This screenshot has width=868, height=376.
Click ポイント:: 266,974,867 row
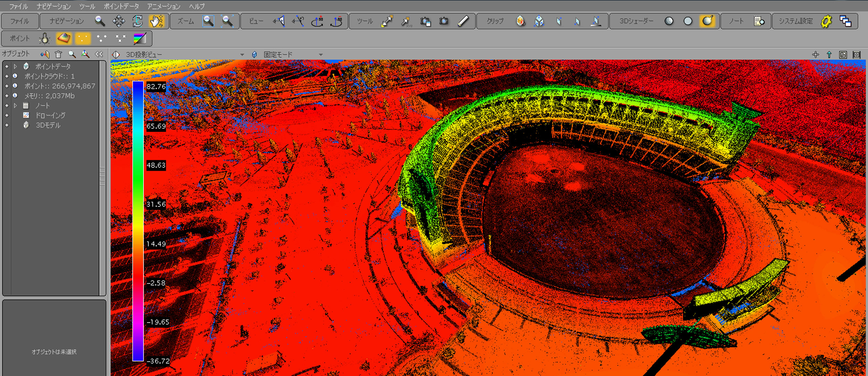(x=60, y=86)
